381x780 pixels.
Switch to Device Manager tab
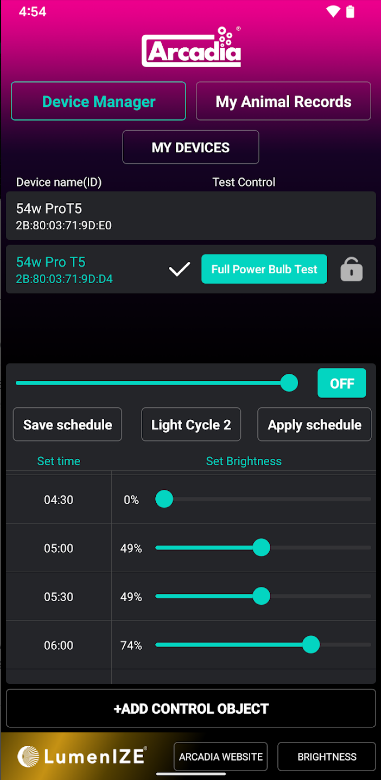(x=98, y=101)
